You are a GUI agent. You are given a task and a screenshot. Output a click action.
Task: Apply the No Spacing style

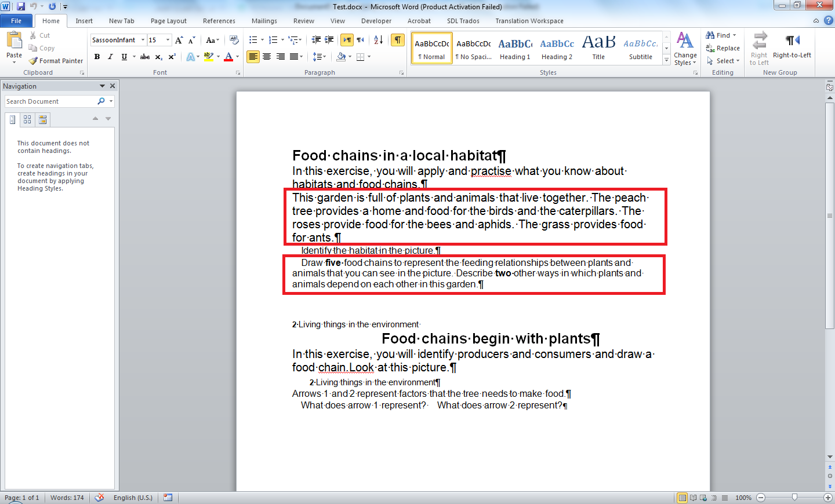474,48
